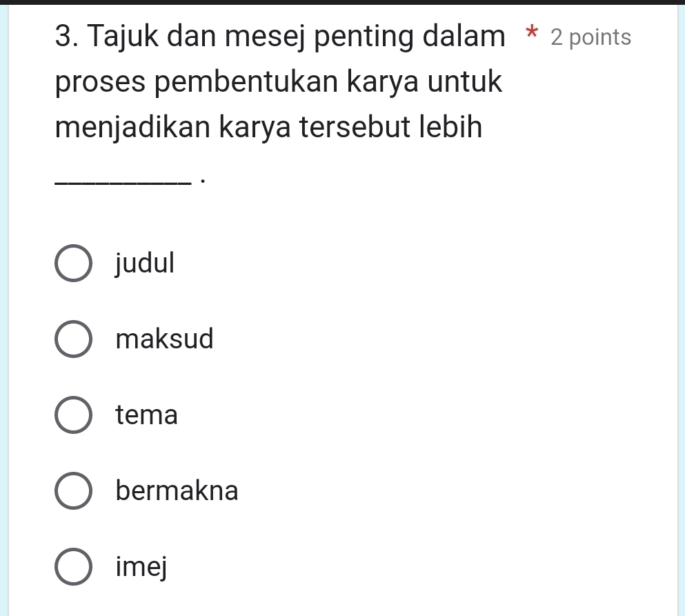Viewport: 685px width, 616px height.
Task: Click the "menjadikan karya tersebut lebih" line
Action: point(269,128)
